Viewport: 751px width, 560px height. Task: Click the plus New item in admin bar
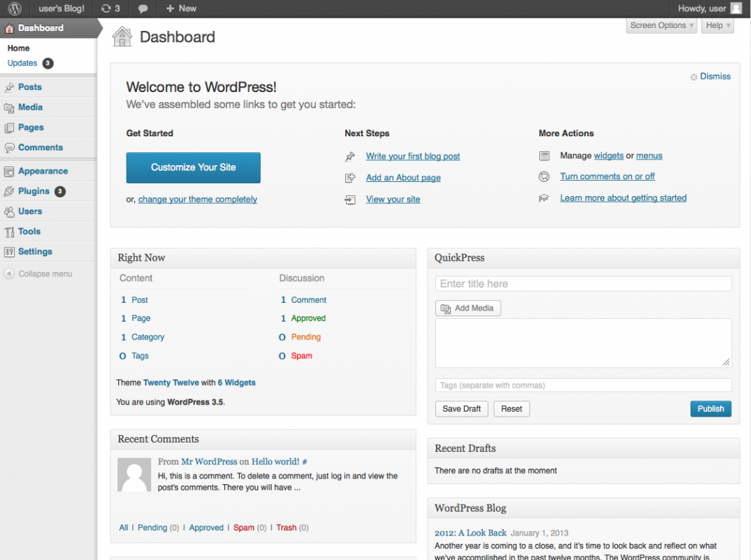coord(181,8)
